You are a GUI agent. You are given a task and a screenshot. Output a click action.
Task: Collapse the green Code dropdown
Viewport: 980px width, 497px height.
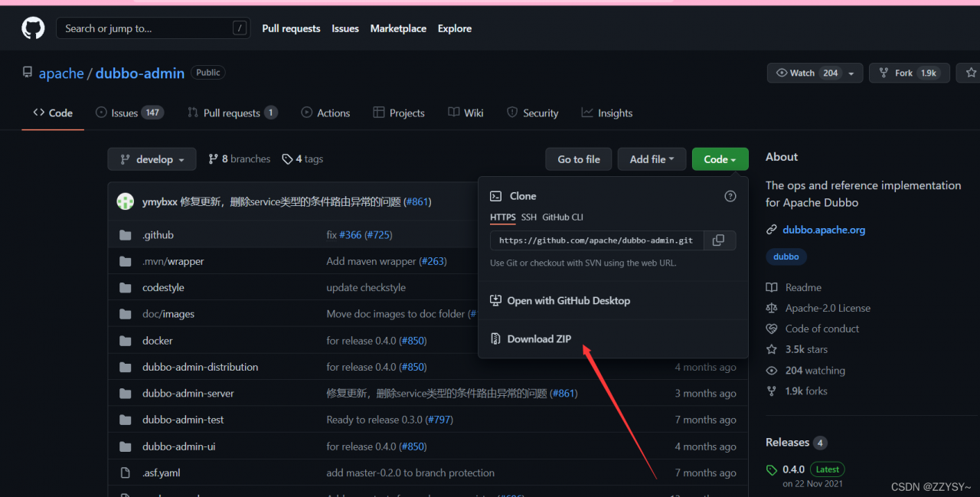point(720,159)
